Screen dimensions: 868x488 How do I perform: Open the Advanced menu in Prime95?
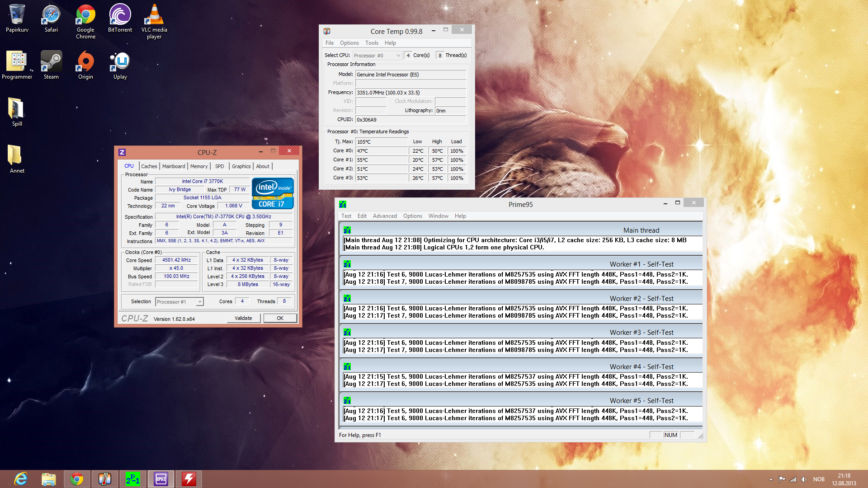[385, 216]
